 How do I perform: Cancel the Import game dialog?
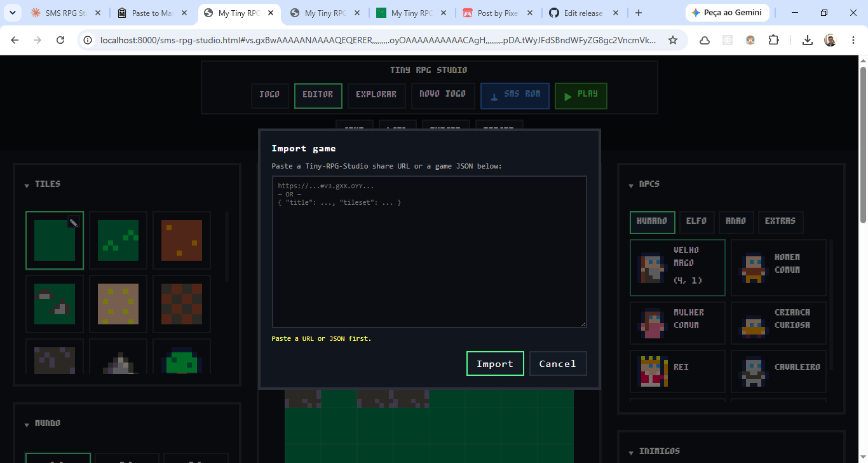click(x=558, y=364)
